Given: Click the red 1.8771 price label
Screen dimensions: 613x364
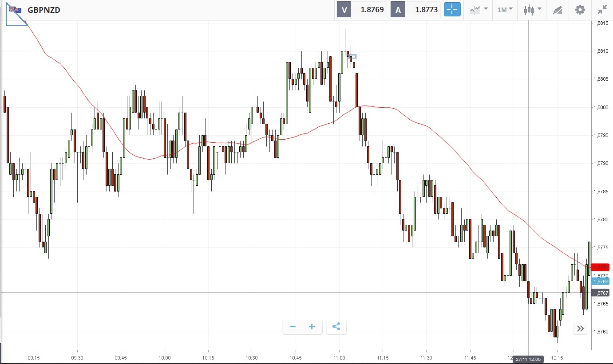Looking at the screenshot, I should point(602,267).
